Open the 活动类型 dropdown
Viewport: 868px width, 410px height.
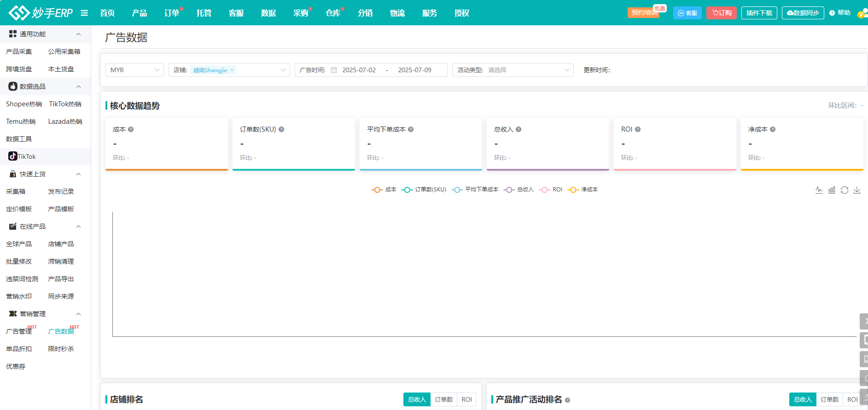tap(513, 70)
